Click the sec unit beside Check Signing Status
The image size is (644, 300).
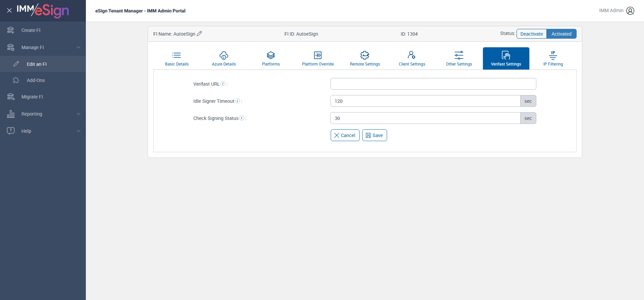click(x=528, y=118)
